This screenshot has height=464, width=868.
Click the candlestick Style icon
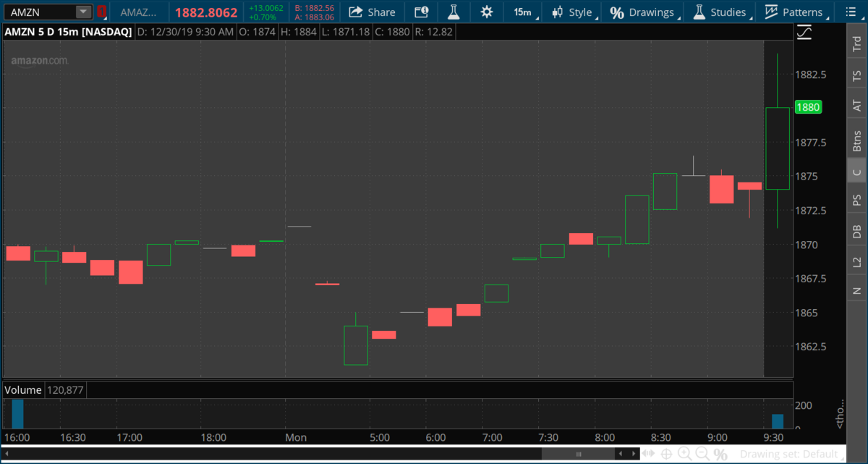[x=558, y=12]
